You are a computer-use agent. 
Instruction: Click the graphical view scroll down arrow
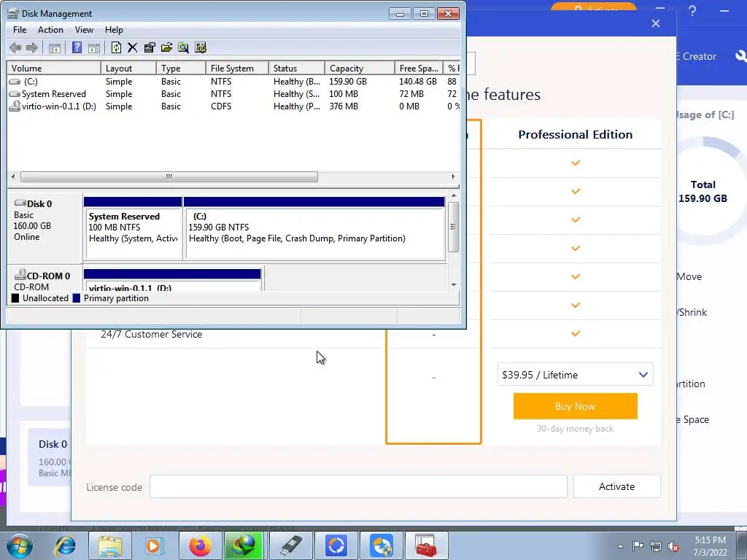click(454, 285)
